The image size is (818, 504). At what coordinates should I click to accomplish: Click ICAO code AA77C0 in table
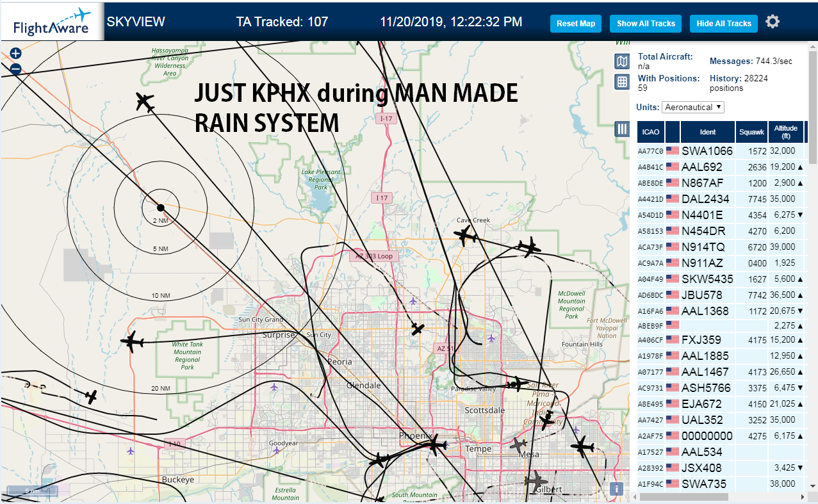pyautogui.click(x=651, y=151)
